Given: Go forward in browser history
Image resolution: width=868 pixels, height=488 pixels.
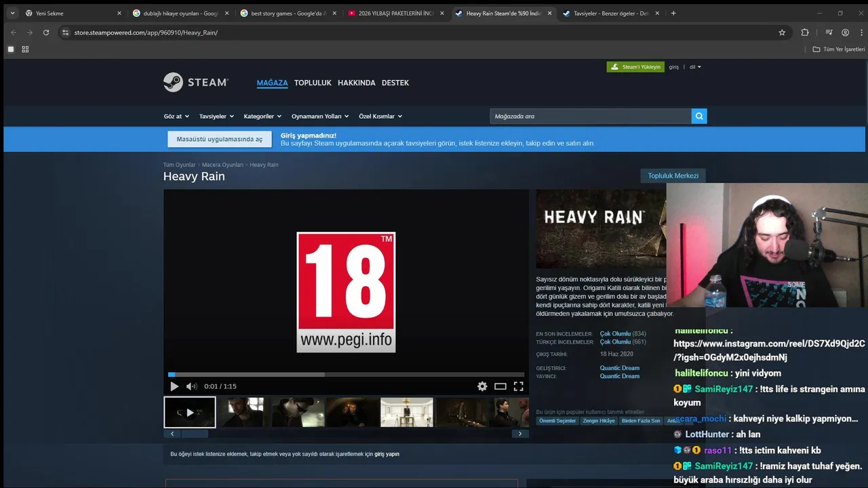Looking at the screenshot, I should pos(30,32).
